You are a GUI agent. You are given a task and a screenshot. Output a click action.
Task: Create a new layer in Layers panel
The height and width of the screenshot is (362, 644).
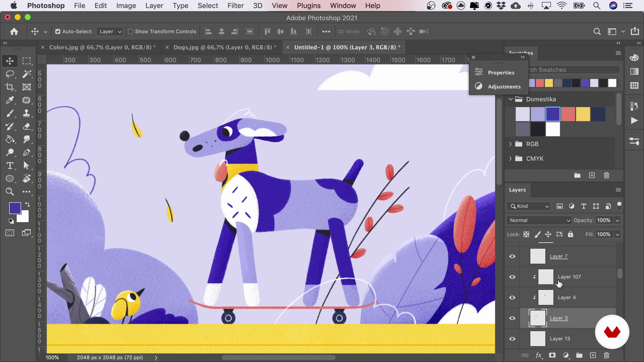click(x=593, y=355)
